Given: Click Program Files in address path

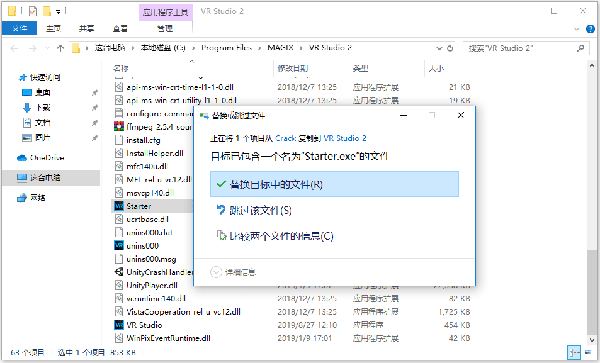Looking at the screenshot, I should (x=226, y=48).
